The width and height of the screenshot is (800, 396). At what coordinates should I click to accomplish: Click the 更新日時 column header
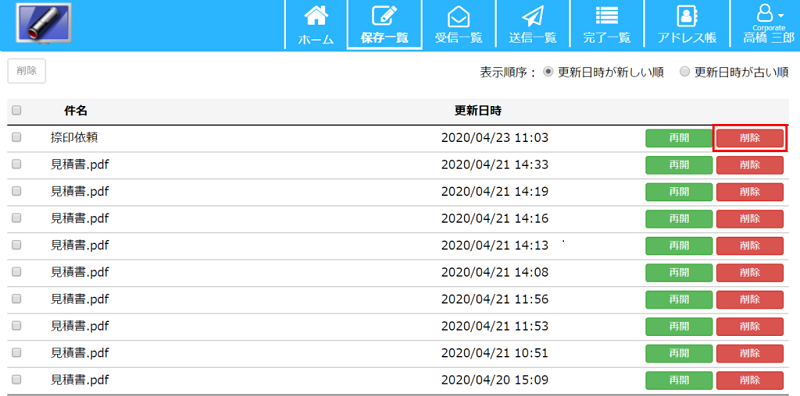click(x=478, y=110)
